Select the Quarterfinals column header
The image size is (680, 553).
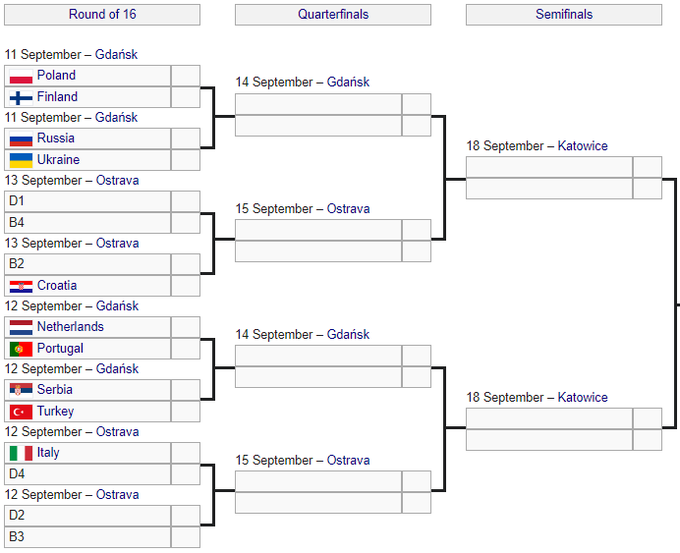coord(333,15)
